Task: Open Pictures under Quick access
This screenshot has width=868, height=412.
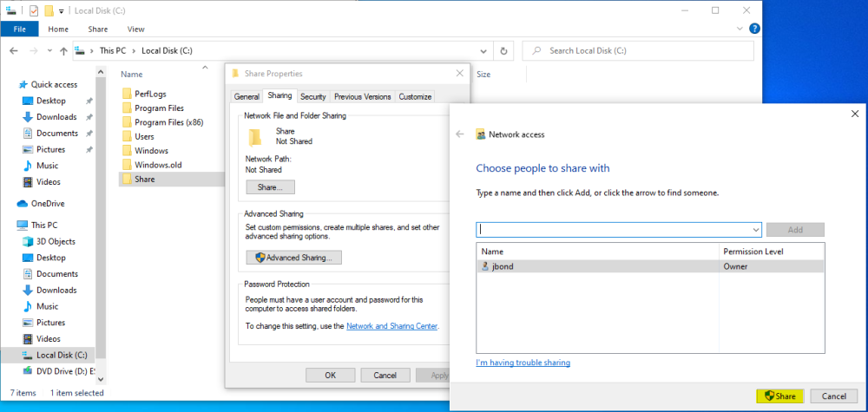Action: [51, 149]
